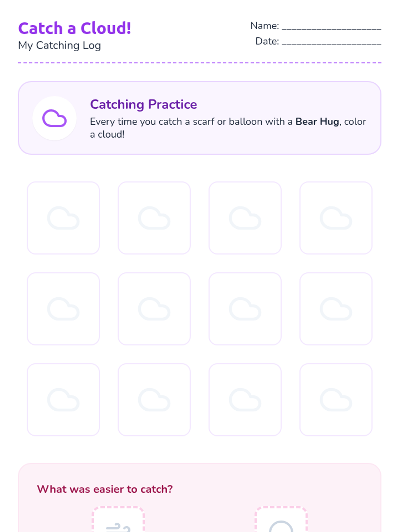The image size is (399, 532).
Task: Select the second cloud in the middle row
Action: [x=154, y=309]
